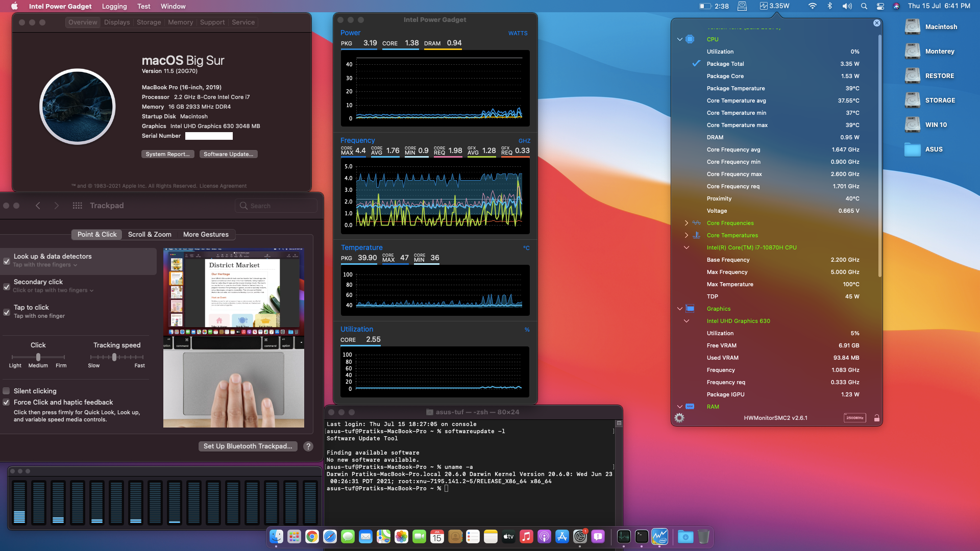Open Look up tap-with-three-fingers dropdown
Screen dimensions: 980x551
46,265
